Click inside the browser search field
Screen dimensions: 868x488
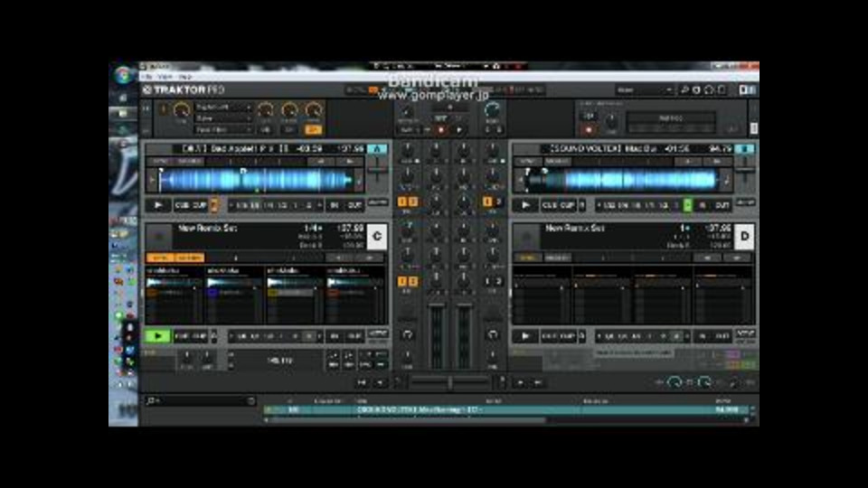[200, 400]
